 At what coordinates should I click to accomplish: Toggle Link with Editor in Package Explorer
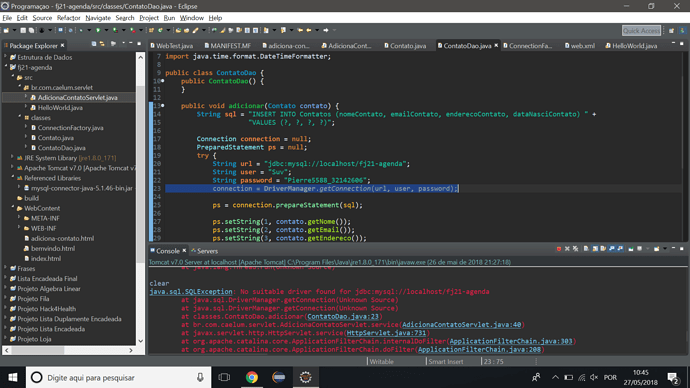point(102,44)
